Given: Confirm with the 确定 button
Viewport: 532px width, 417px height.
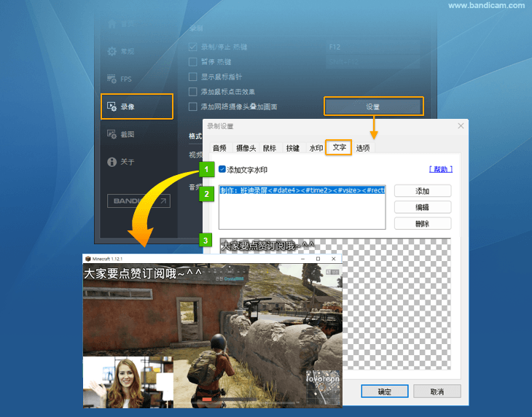Looking at the screenshot, I should coord(385,391).
